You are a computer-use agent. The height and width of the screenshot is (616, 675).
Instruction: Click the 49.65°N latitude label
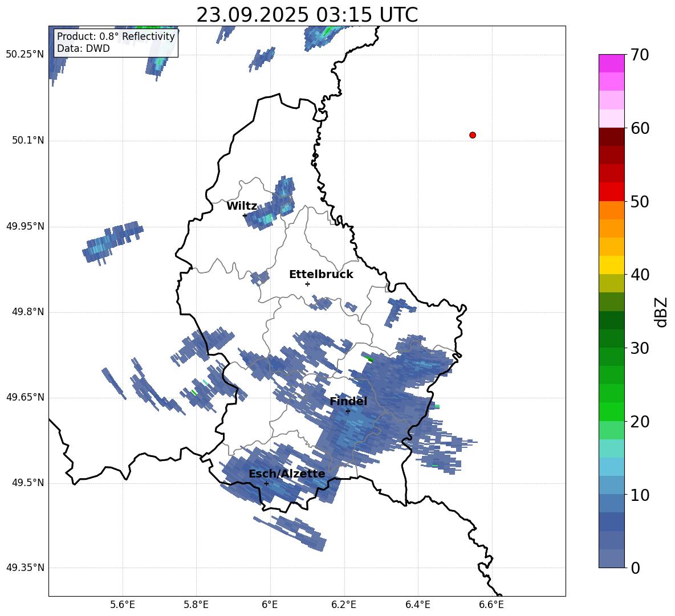[25, 398]
